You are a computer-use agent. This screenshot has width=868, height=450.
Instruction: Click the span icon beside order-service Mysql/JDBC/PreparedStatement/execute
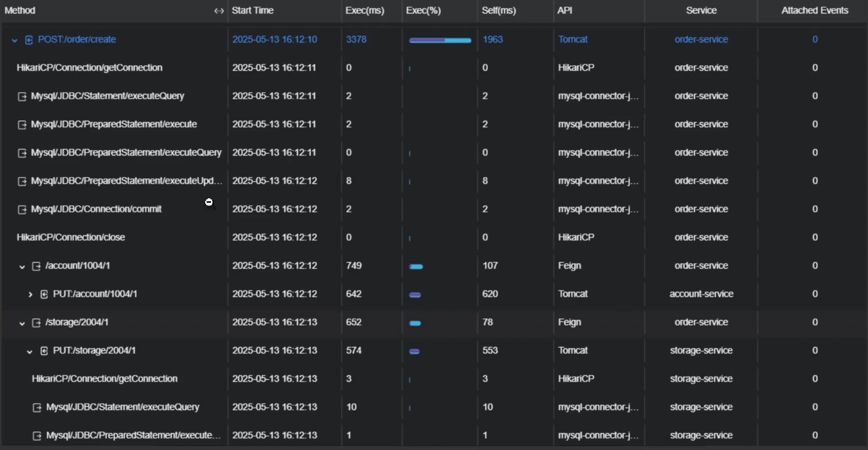pyautogui.click(x=22, y=125)
